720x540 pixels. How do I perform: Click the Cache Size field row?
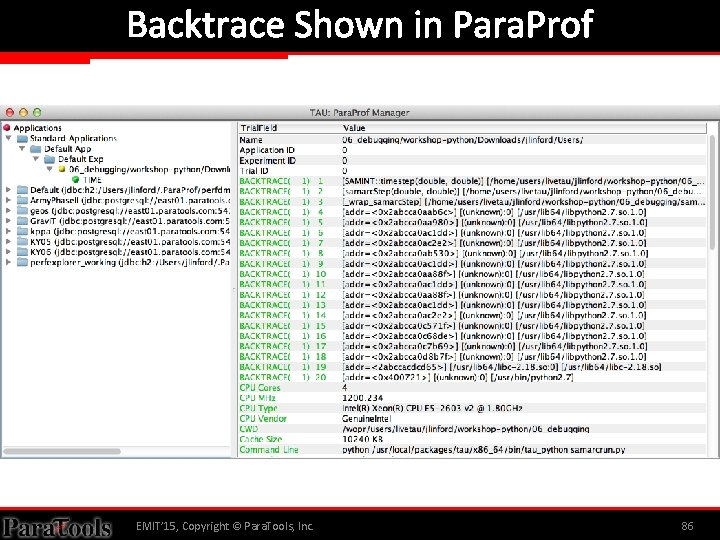point(472,439)
